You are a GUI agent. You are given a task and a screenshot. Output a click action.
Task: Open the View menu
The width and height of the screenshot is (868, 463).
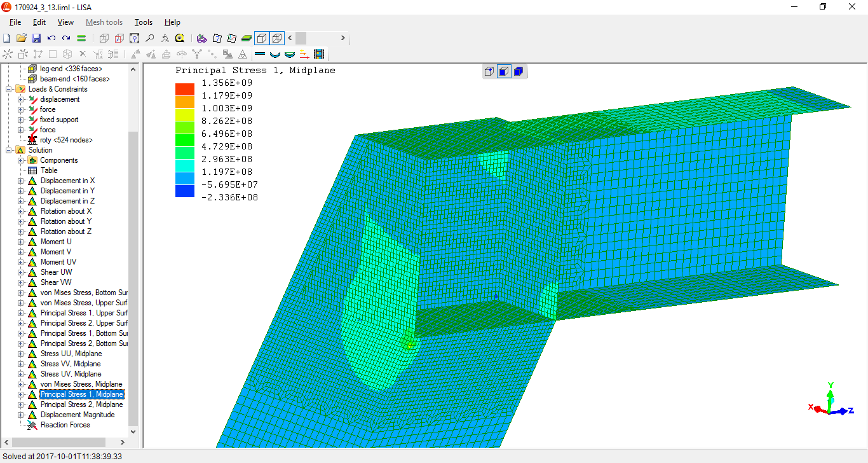(65, 22)
